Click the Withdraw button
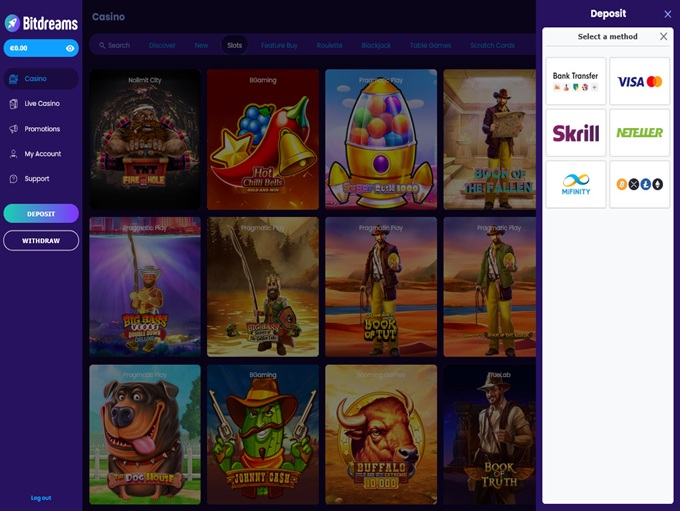The image size is (680, 511). pos(41,241)
